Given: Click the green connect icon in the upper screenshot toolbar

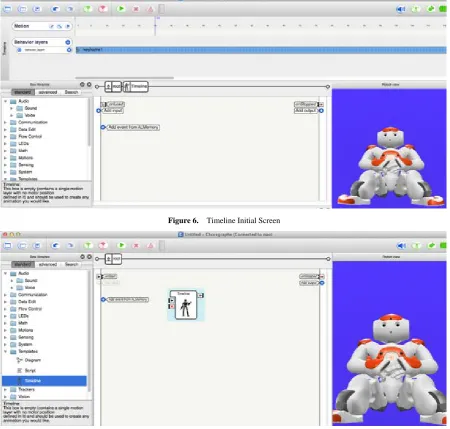Looking at the screenshot, I should [88, 9].
